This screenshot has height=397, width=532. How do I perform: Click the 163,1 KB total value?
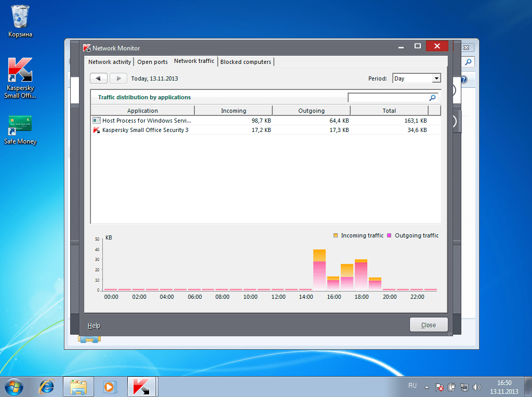(x=415, y=121)
